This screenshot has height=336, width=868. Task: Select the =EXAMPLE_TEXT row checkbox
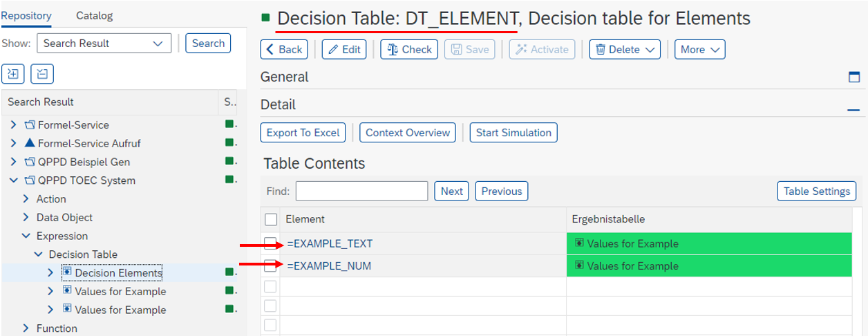coord(271,243)
